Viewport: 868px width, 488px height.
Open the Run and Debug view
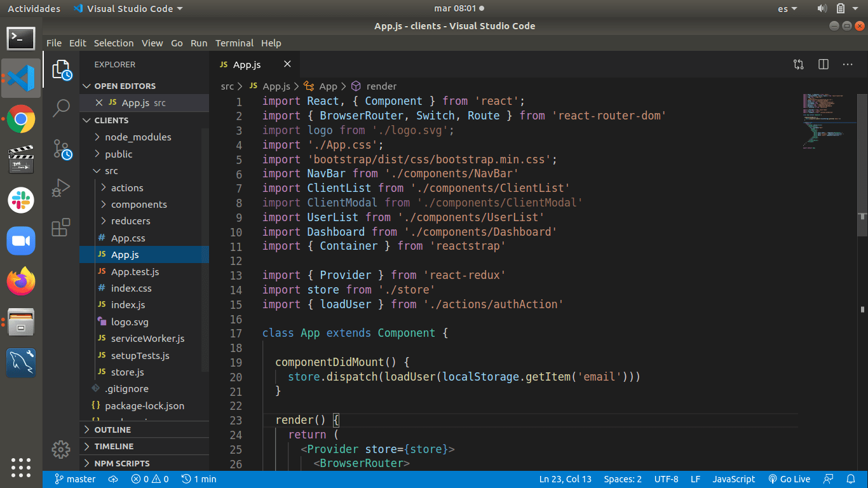61,188
